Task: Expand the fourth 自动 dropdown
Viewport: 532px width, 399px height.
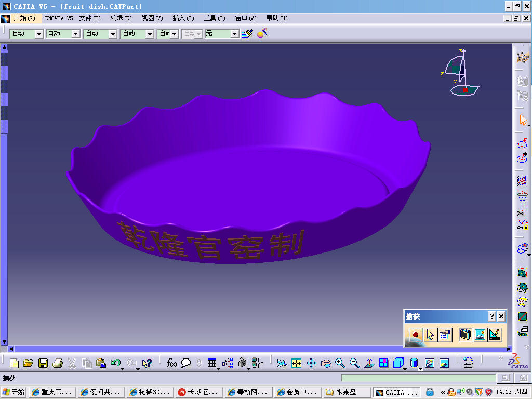Action: coord(150,34)
